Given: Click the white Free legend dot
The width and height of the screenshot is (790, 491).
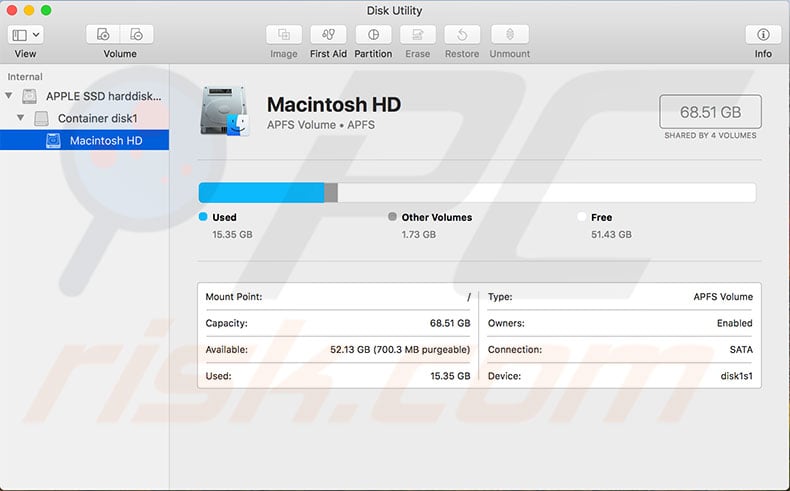Looking at the screenshot, I should (581, 217).
